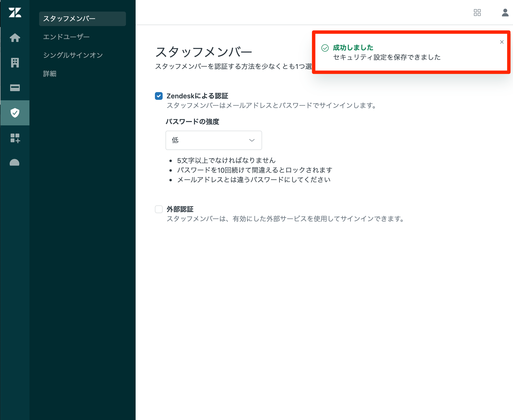Select the Security shield icon

click(15, 113)
